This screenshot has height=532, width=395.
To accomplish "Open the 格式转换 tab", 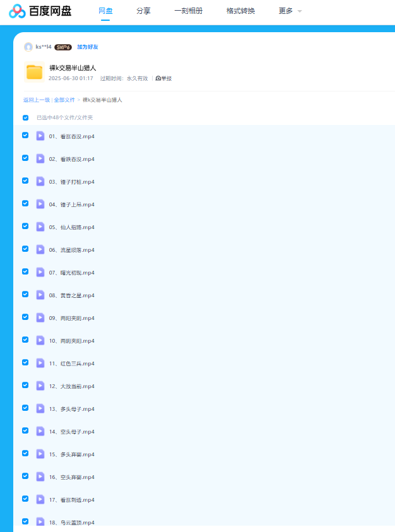I will click(240, 11).
